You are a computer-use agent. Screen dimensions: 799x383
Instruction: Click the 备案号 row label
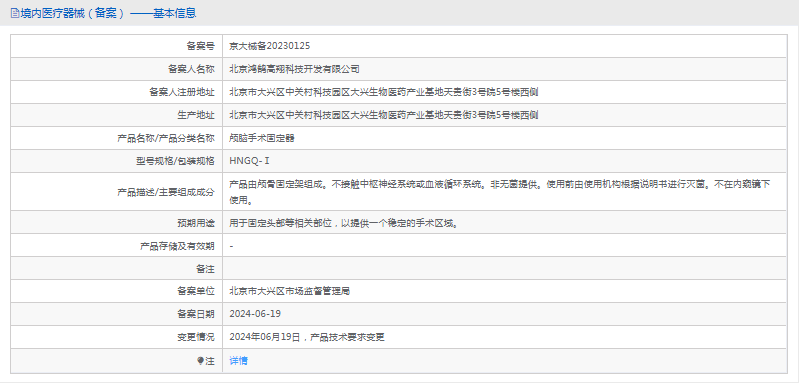[200, 46]
